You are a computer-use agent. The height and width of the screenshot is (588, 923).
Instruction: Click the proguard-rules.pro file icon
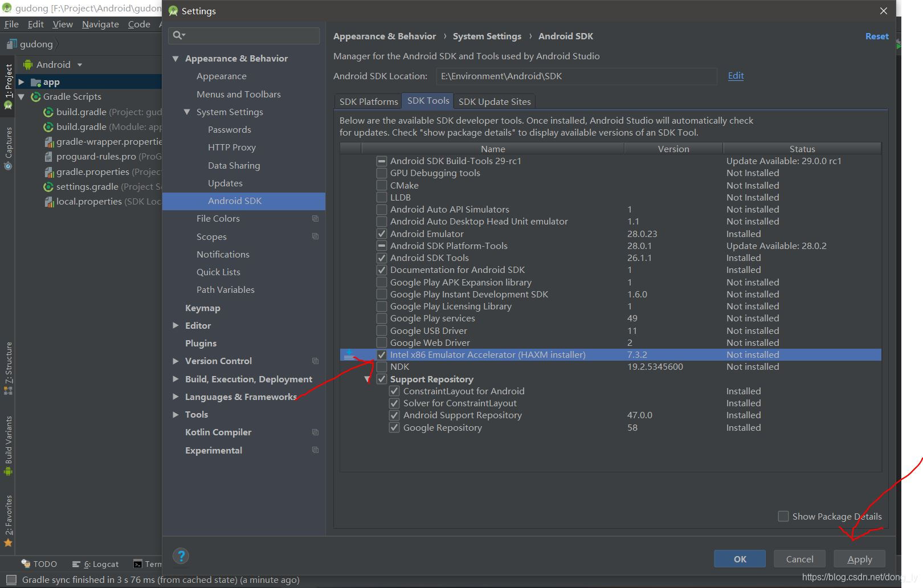click(x=48, y=157)
